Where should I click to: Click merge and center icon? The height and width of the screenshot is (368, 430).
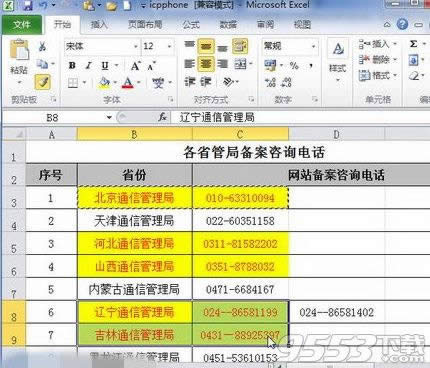[x=240, y=64]
